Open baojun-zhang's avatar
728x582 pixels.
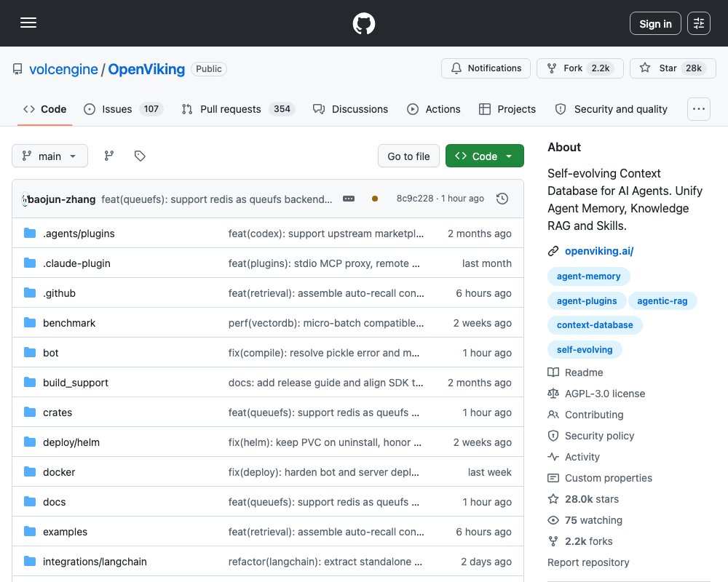pyautogui.click(x=24, y=199)
